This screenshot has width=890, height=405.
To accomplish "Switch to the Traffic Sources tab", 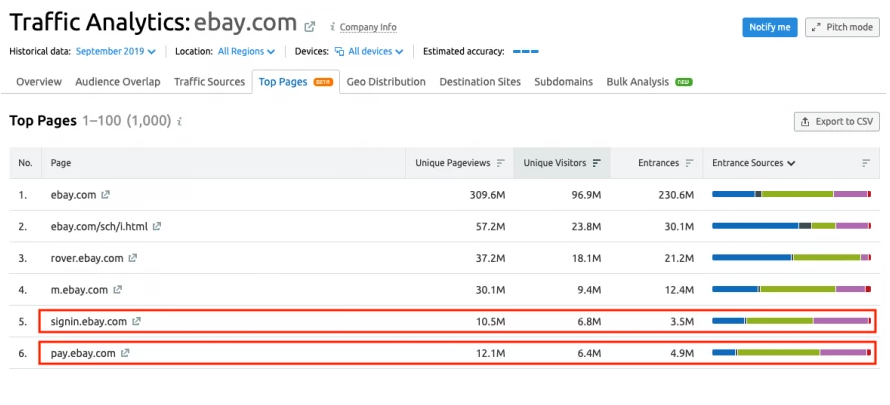I will 209,82.
